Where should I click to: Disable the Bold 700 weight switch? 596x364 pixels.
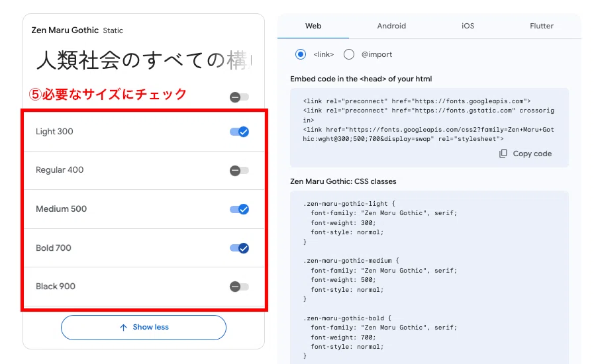[239, 248]
